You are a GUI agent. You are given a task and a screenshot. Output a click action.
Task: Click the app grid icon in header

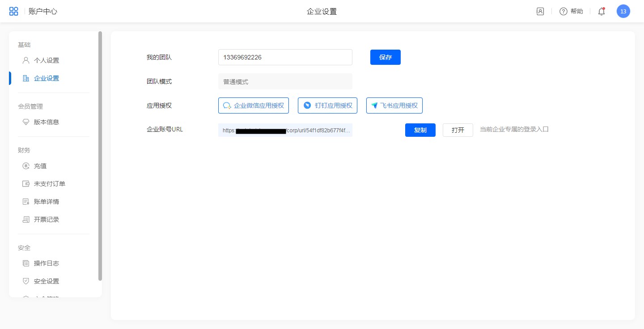point(14,11)
